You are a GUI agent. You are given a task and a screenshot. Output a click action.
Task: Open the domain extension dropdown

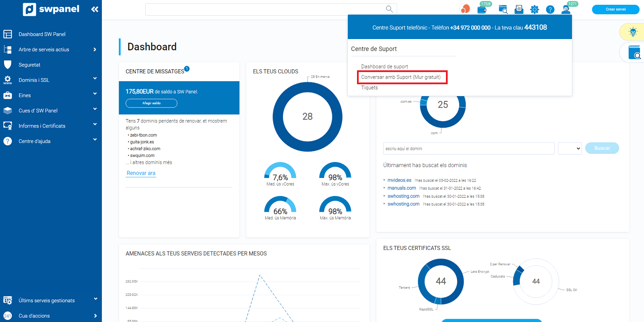(x=570, y=149)
